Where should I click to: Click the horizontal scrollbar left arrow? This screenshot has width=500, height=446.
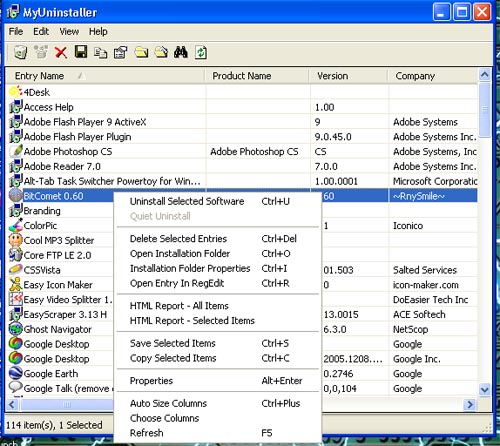tap(12, 405)
